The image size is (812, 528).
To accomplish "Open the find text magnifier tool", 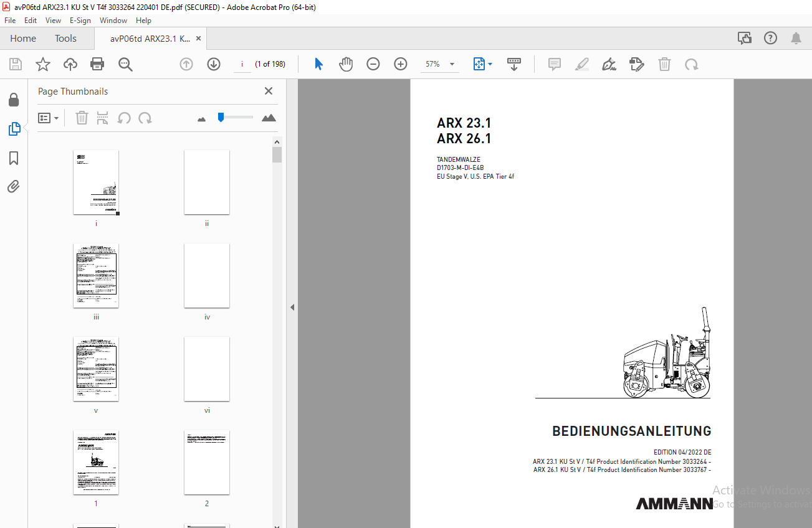I will pos(125,64).
